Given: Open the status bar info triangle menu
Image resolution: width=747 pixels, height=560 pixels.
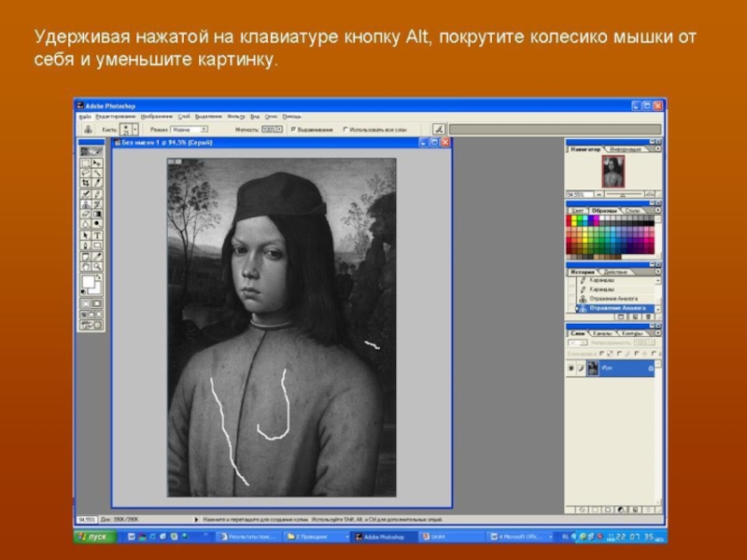Looking at the screenshot, I should (196, 520).
